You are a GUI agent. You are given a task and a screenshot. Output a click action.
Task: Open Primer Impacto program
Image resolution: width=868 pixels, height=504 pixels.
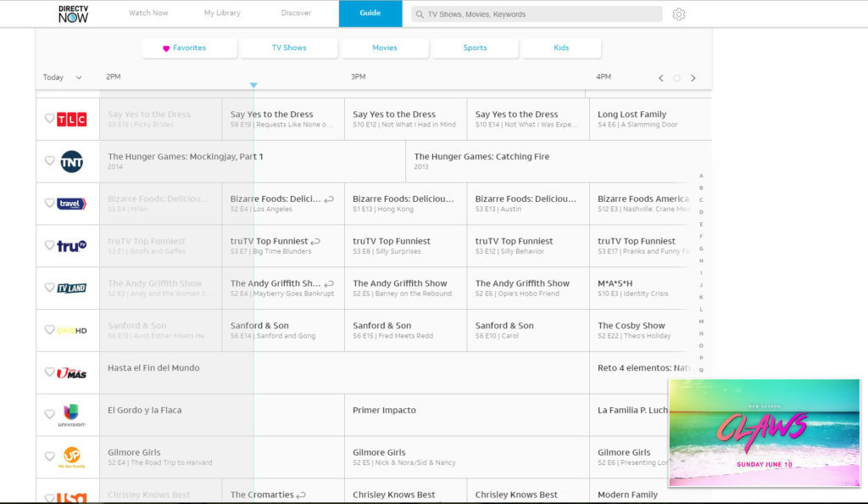click(467, 415)
